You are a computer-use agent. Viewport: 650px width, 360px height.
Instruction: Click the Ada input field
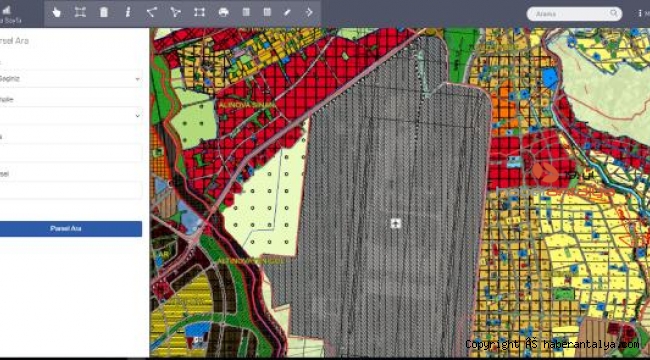click(70, 153)
